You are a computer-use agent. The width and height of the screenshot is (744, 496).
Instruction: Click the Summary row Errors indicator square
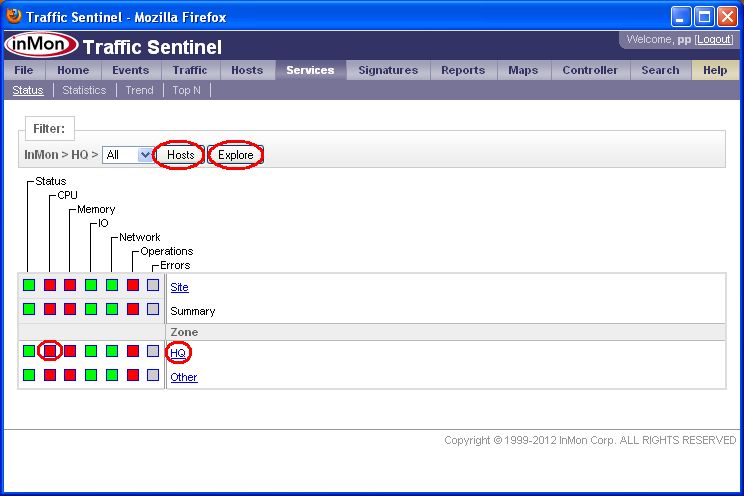coord(153,309)
